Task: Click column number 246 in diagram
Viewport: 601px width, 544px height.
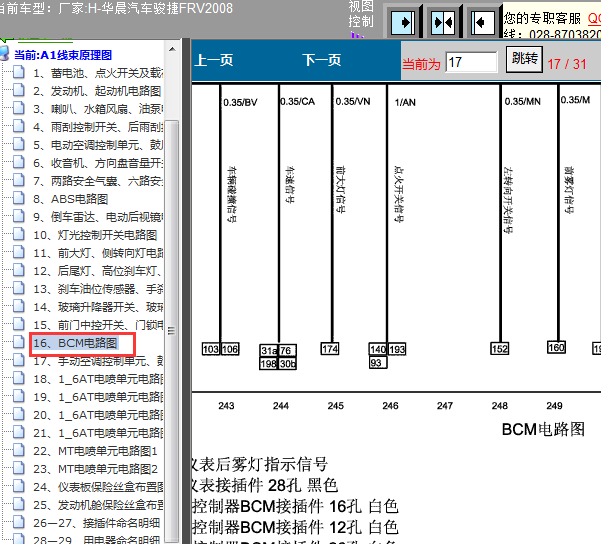Action: tap(390, 406)
